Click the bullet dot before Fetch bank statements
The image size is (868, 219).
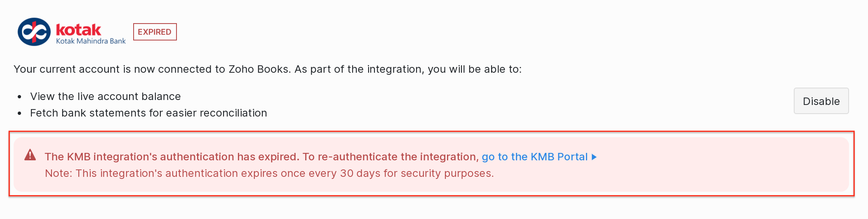click(19, 114)
